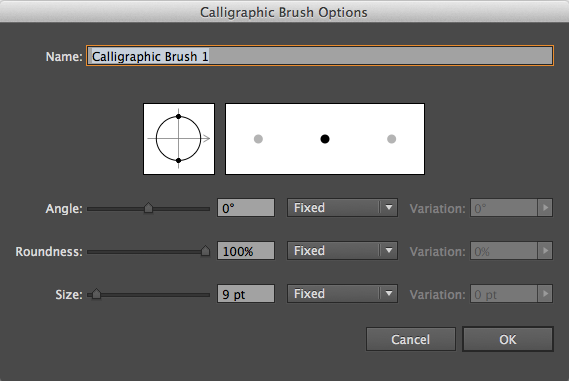Screen dimensions: 569x381
Task: Click the brush Name text field
Action: point(320,56)
